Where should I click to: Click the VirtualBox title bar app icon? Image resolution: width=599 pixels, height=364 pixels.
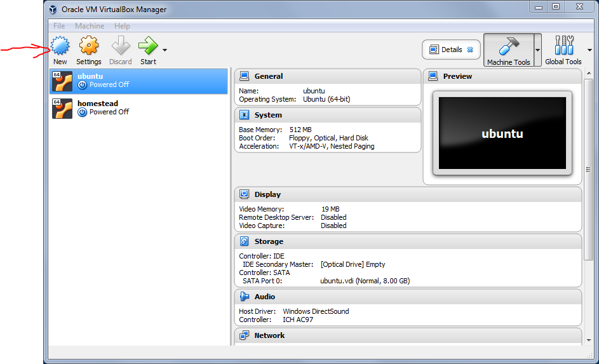pyautogui.click(x=53, y=9)
